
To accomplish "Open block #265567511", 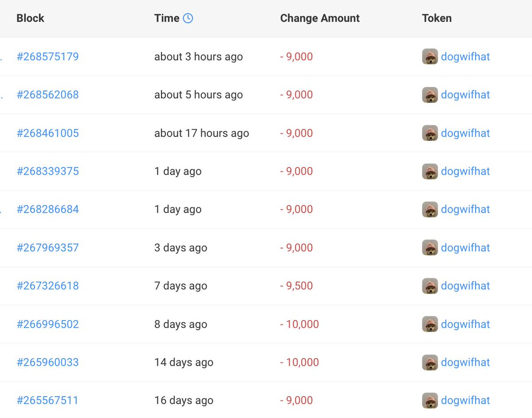I will [48, 400].
